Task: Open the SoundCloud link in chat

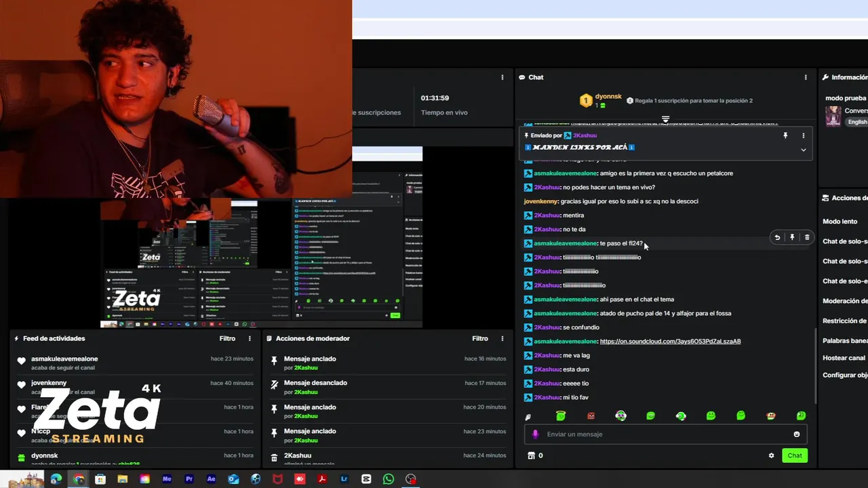Action: click(670, 341)
